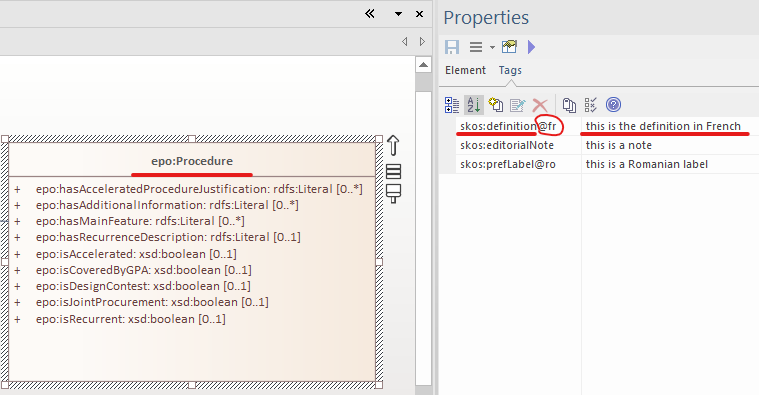Delete selected tag with red X
This screenshot has width=759, height=395.
tap(540, 105)
